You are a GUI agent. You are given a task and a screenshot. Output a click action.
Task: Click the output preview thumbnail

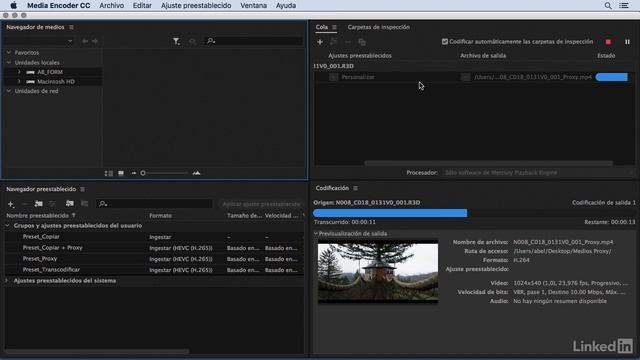pos(378,272)
